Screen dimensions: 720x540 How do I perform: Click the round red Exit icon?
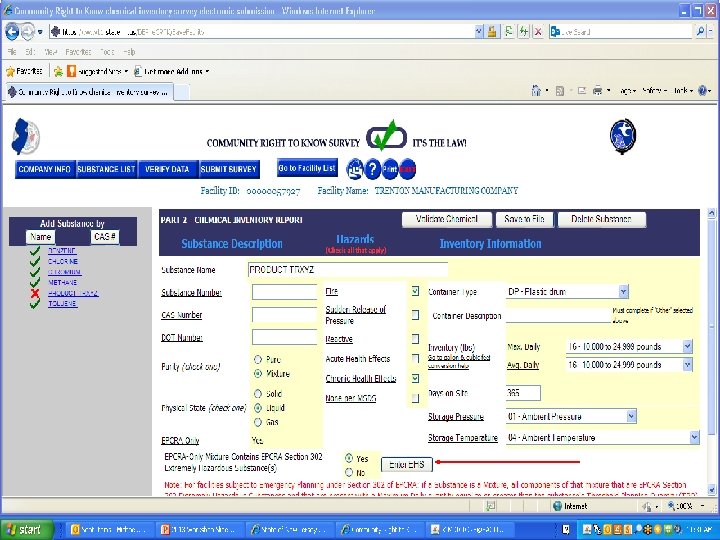coord(407,169)
